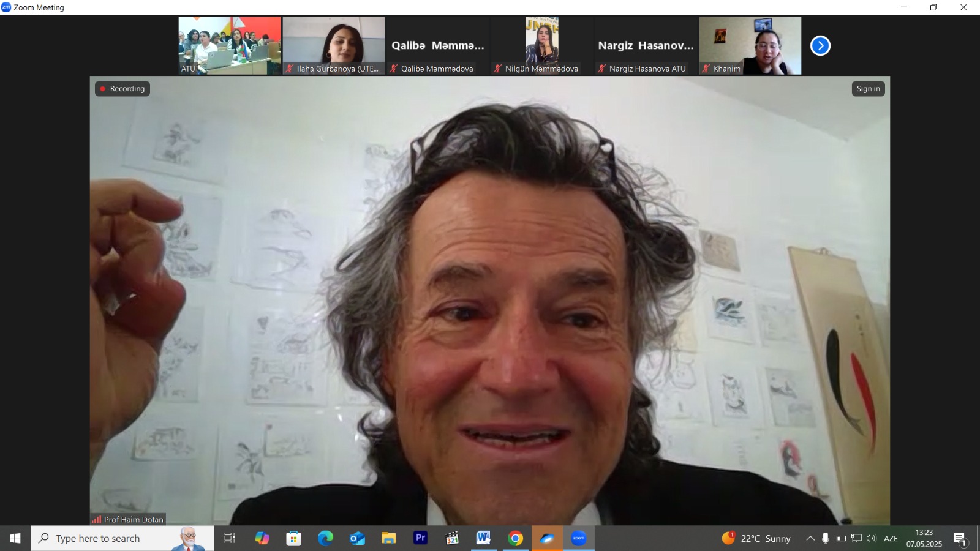Open Outlook from the taskbar
Image resolution: width=980 pixels, height=551 pixels.
pos(357,538)
